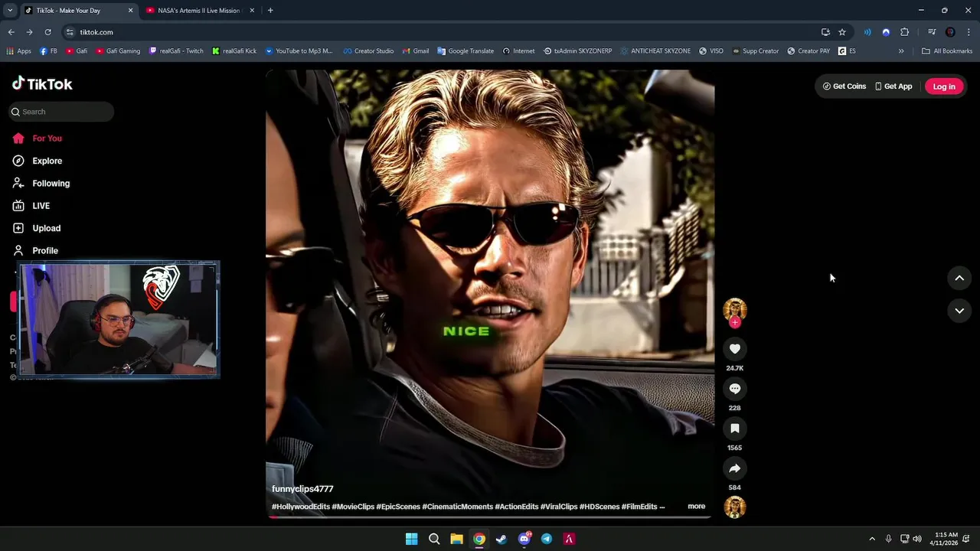Open the For You feed

pyautogui.click(x=38, y=139)
